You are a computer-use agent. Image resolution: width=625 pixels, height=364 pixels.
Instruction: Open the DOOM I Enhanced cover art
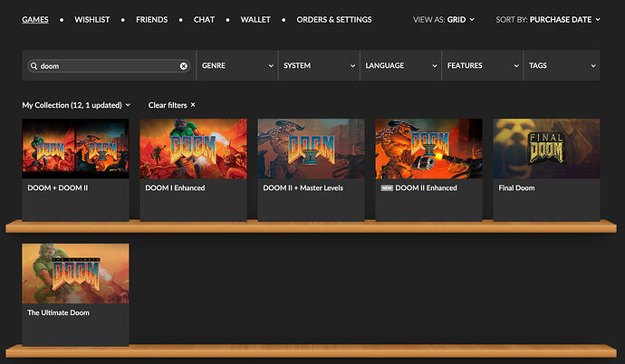pos(193,148)
